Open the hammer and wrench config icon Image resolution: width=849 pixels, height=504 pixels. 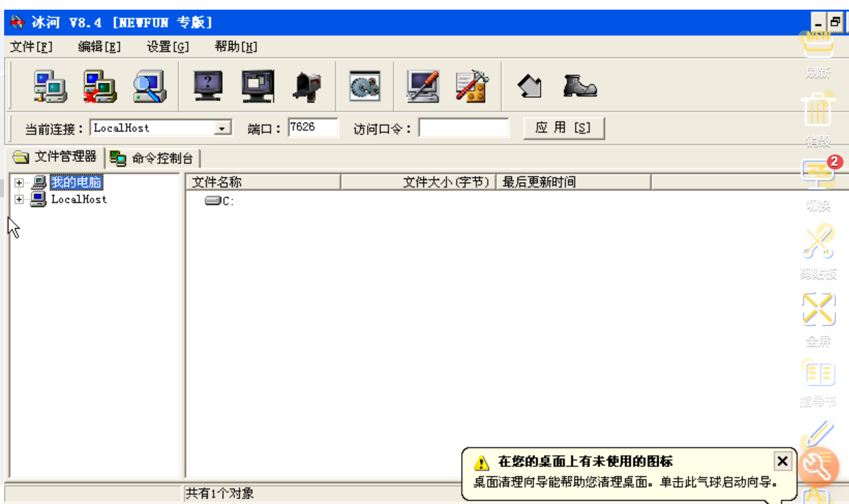click(472, 87)
